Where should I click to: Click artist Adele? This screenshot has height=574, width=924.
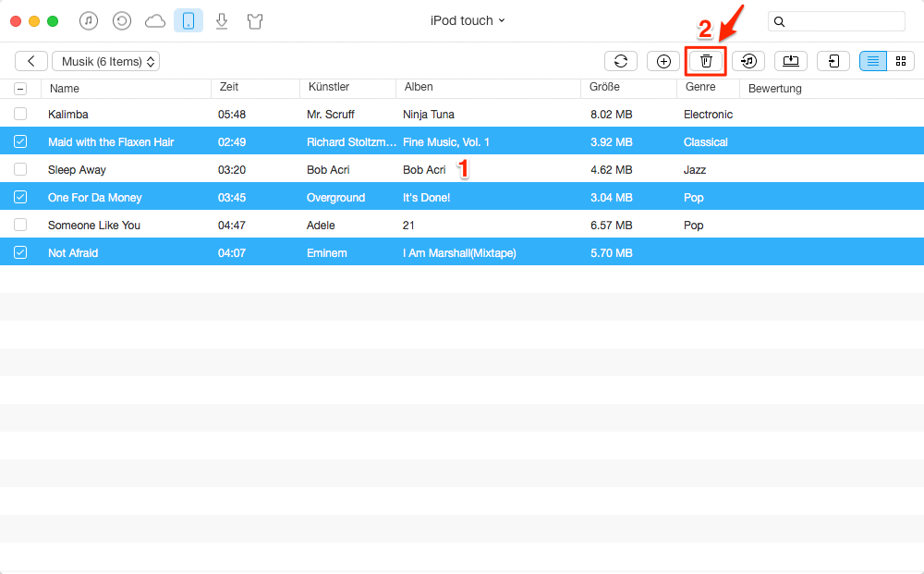321,226
